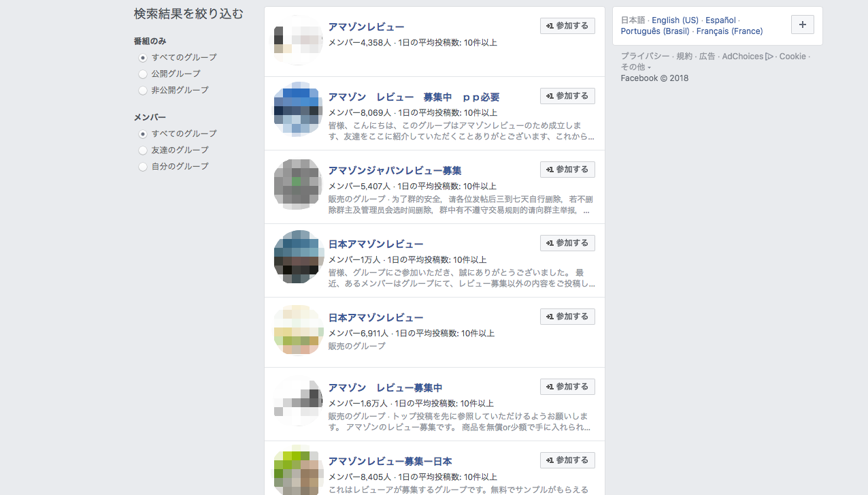Switch the language to English (US)
The width and height of the screenshot is (868, 495).
[x=675, y=20]
